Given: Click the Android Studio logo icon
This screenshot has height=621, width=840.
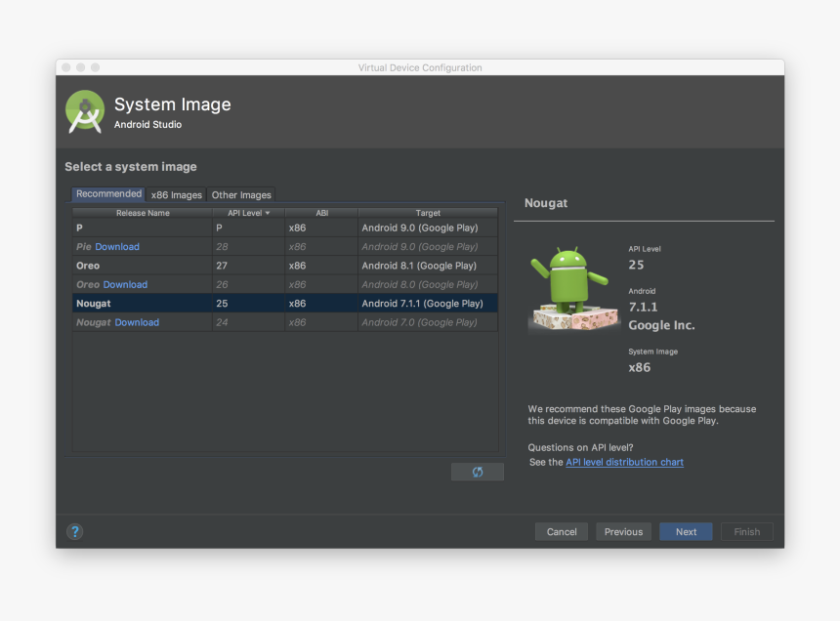Looking at the screenshot, I should 85,111.
